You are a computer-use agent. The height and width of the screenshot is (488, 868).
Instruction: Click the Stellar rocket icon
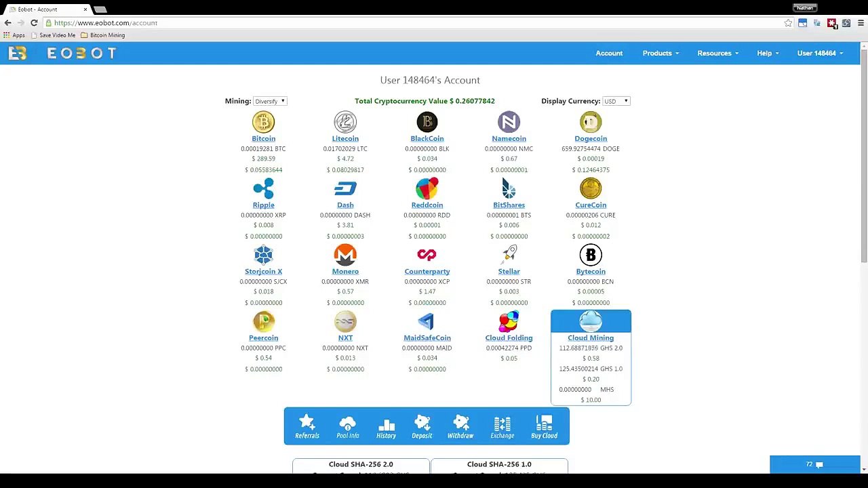tap(509, 255)
